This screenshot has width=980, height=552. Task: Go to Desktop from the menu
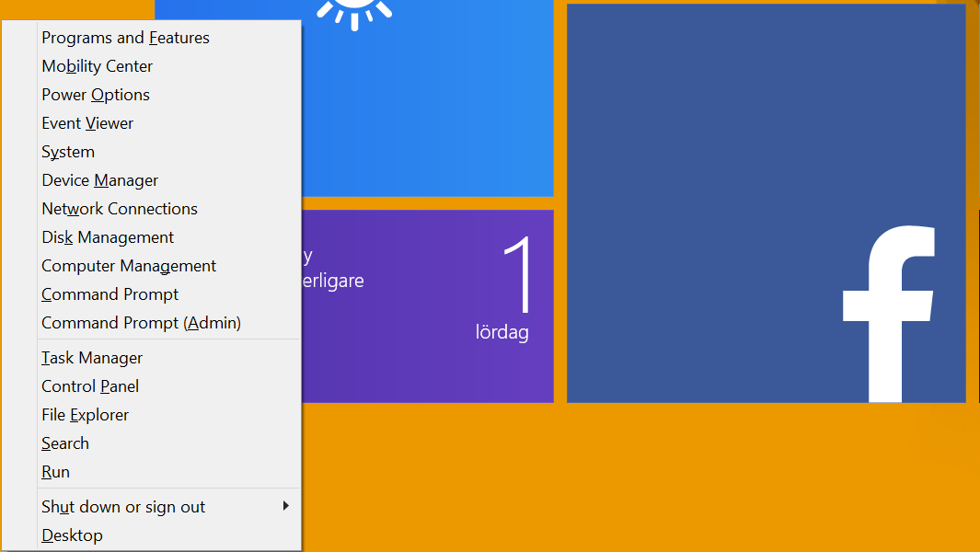(168, 535)
